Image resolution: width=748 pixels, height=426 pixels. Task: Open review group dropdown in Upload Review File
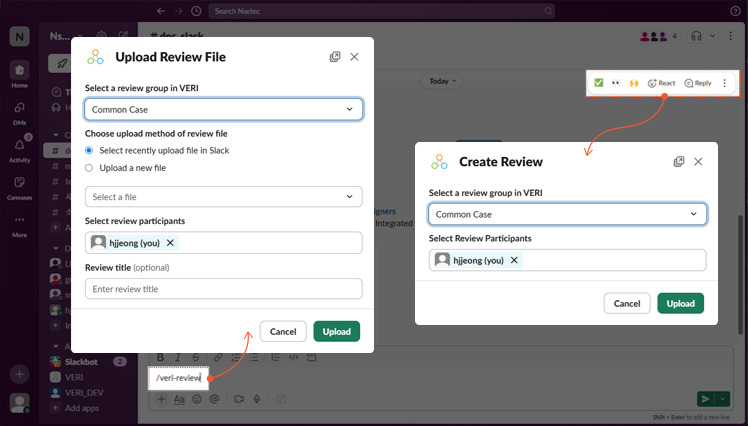point(223,109)
